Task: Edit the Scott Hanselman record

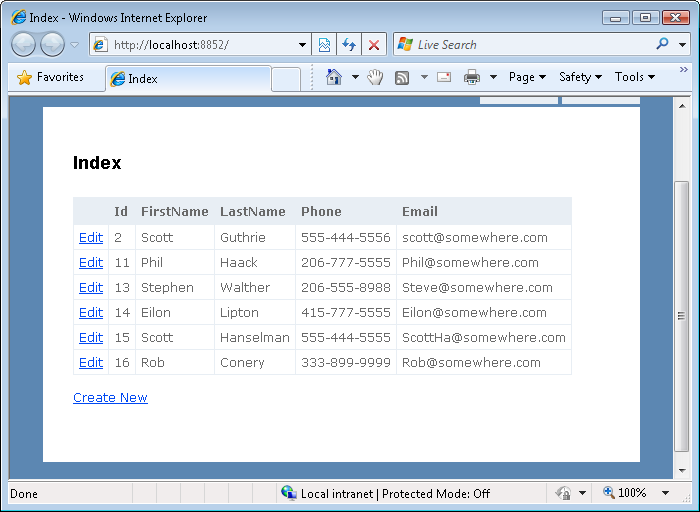Action: pos(91,337)
